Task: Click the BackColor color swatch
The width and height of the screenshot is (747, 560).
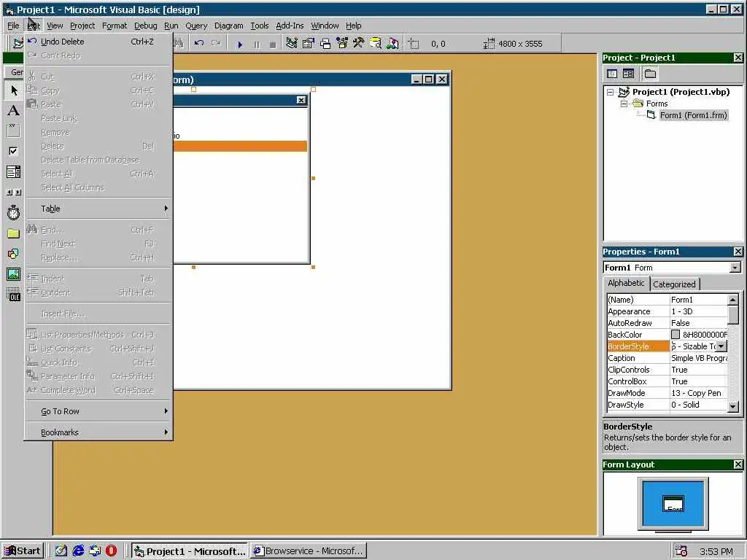Action: (x=676, y=335)
